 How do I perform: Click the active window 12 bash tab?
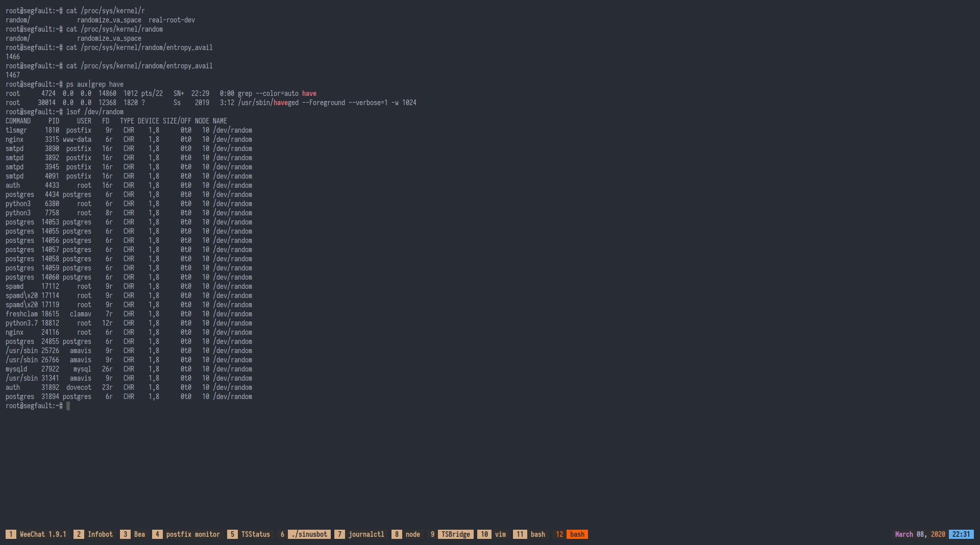click(577, 534)
